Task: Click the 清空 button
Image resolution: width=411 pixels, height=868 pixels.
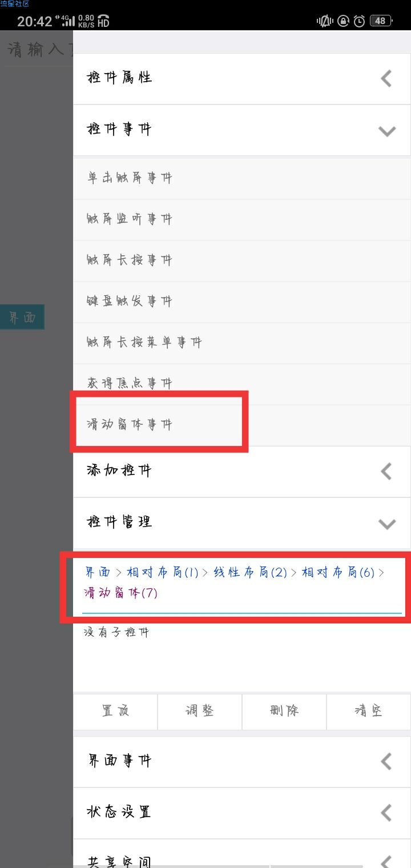Action: tap(369, 711)
